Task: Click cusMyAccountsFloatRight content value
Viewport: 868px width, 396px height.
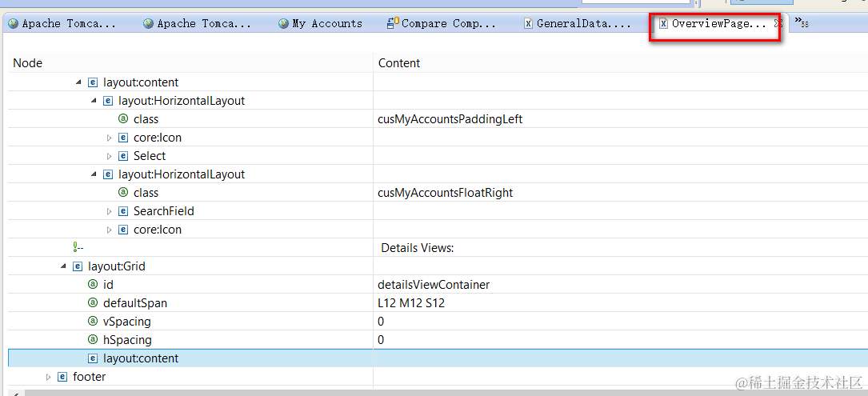Action: [x=446, y=193]
